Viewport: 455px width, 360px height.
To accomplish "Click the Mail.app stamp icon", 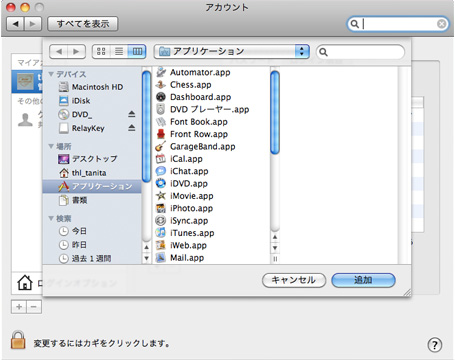I will (x=161, y=257).
